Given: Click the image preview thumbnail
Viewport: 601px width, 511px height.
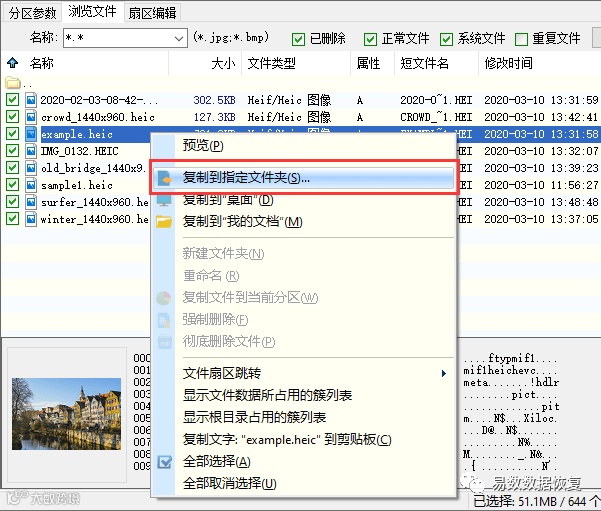Looking at the screenshot, I should click(66, 414).
